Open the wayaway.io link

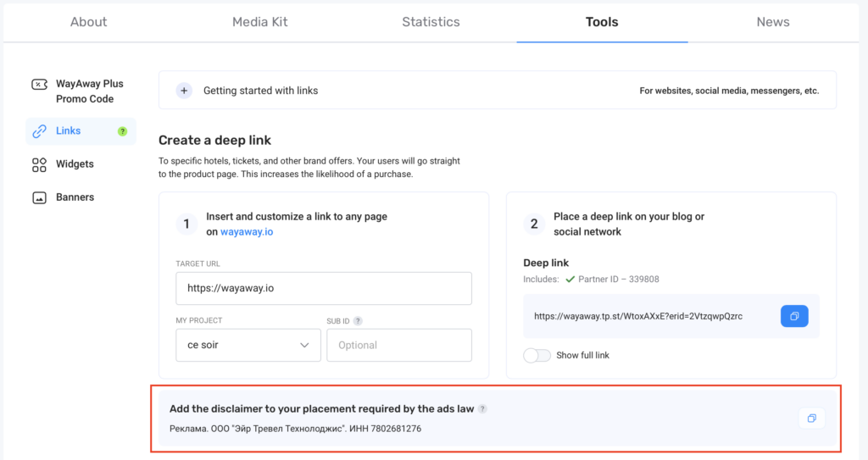click(247, 231)
